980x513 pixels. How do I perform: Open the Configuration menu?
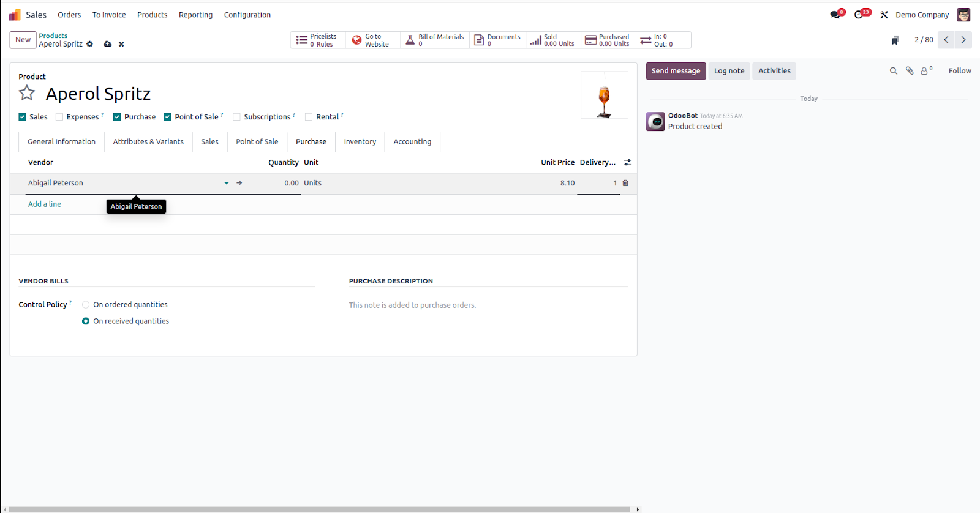[x=247, y=15]
